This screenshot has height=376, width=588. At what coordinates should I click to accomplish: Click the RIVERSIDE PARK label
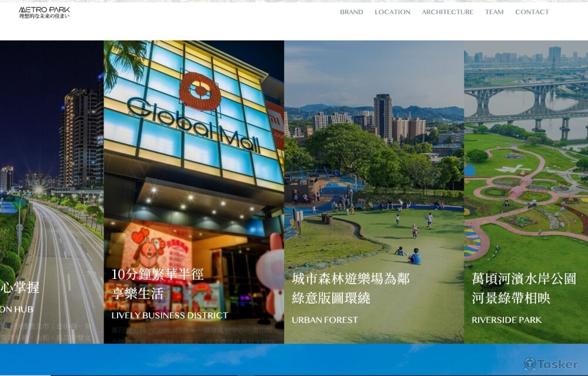pos(507,320)
